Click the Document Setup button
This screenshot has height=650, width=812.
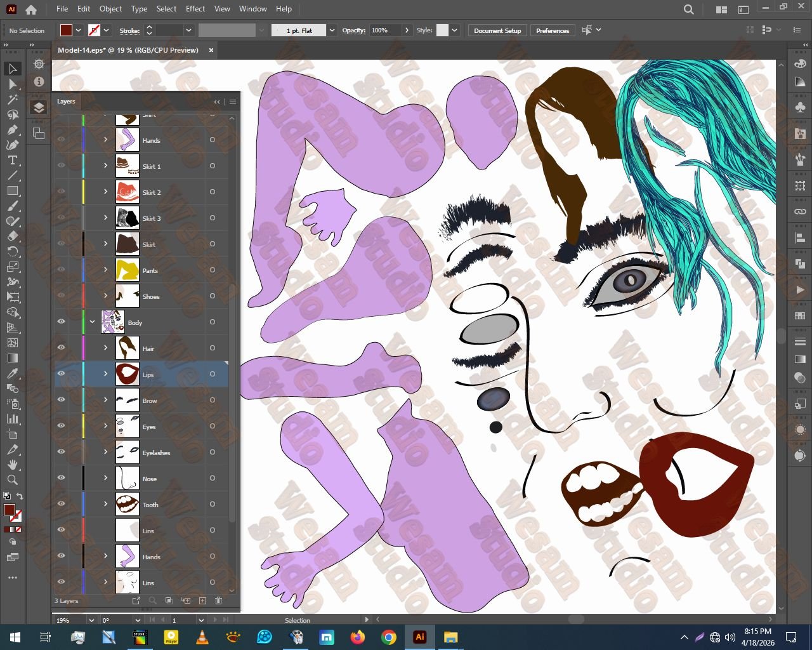pyautogui.click(x=497, y=30)
